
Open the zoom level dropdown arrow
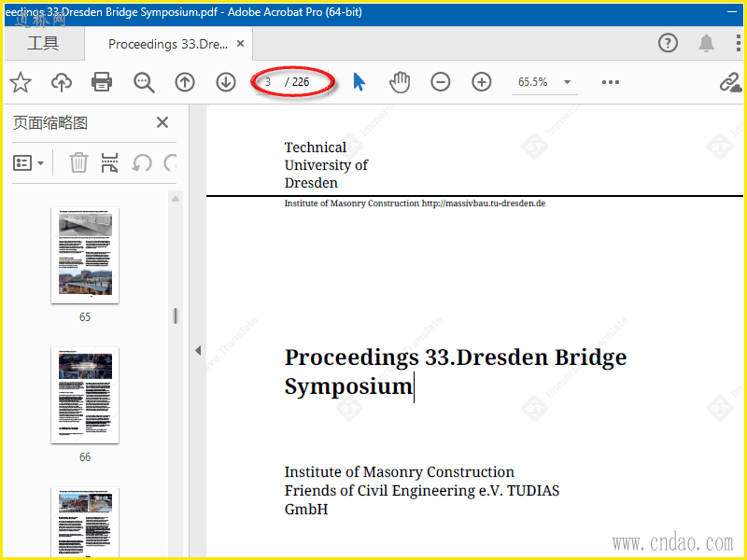pos(567,82)
